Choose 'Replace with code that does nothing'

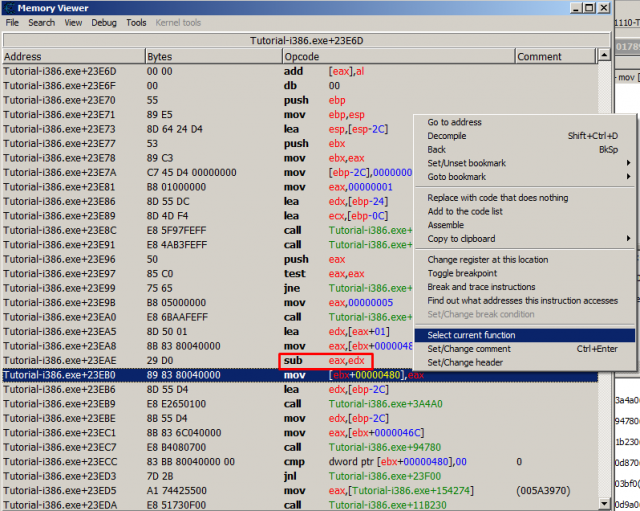pos(497,198)
